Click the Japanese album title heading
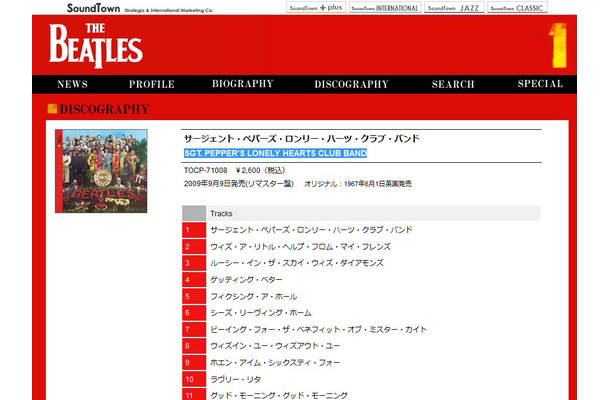 tap(301, 139)
